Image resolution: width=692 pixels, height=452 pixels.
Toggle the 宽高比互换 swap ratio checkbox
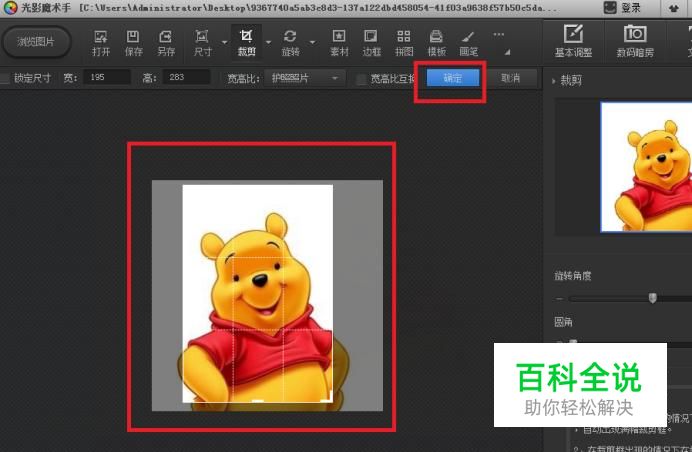pyautogui.click(x=361, y=79)
